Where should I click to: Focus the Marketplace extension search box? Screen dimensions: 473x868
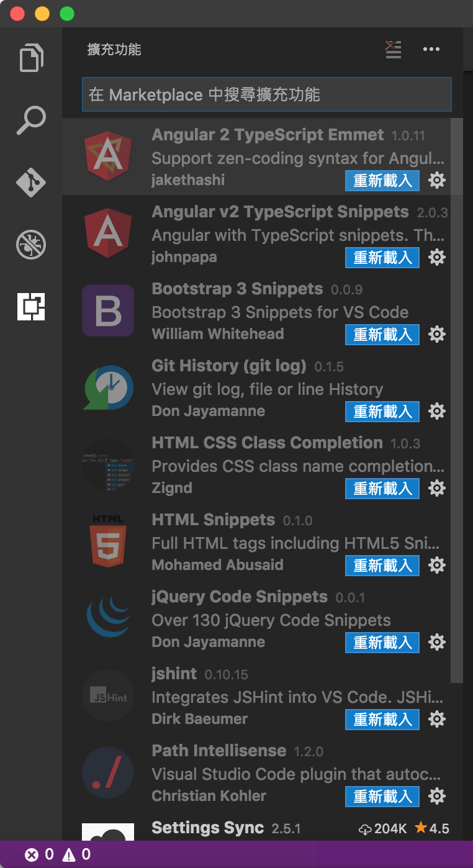[x=266, y=94]
